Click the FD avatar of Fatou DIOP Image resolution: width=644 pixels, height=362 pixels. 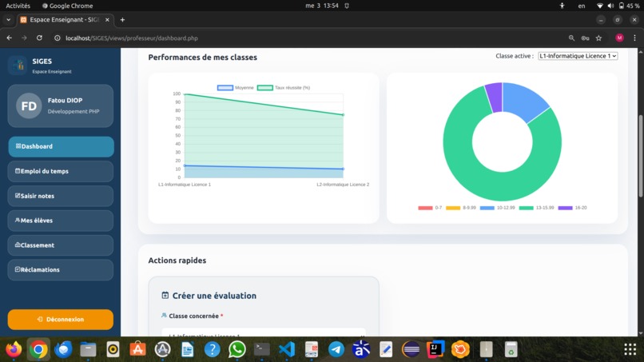click(29, 106)
